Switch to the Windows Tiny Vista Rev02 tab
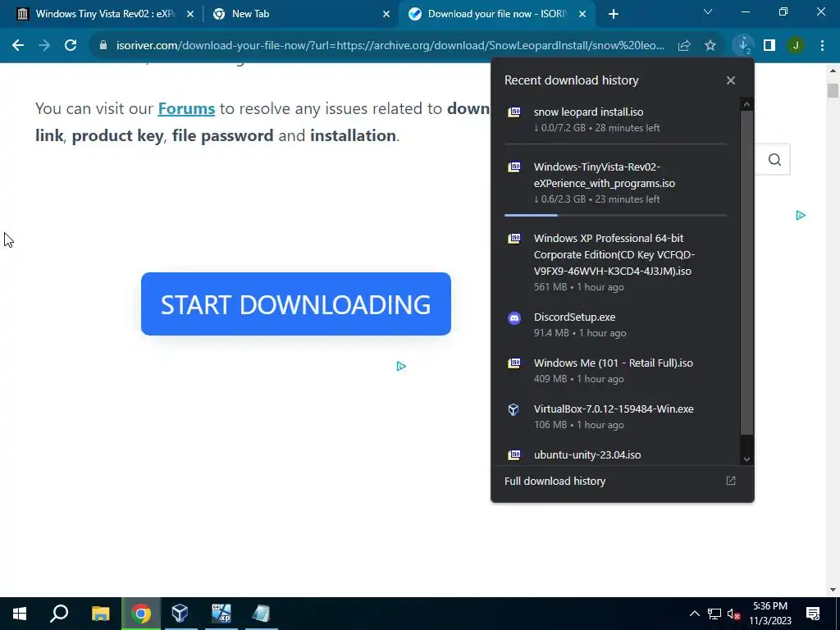Screen dimensions: 840x630 click(105, 14)
